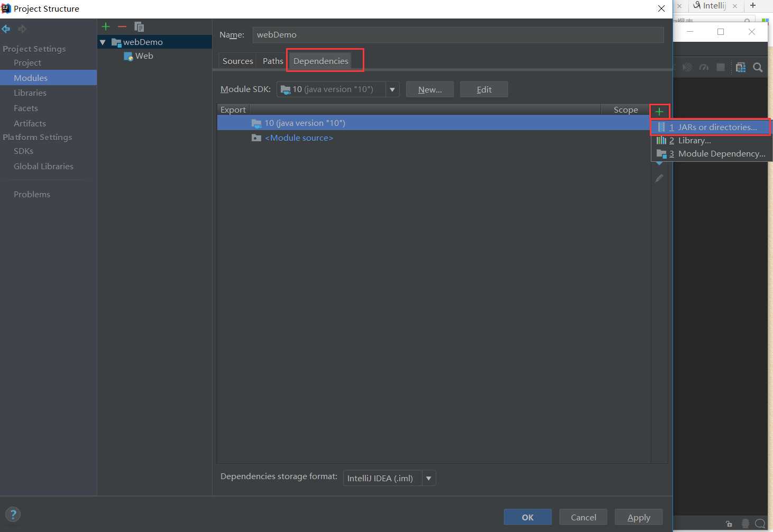Select Artifacts in the settings sidebar

30,123
